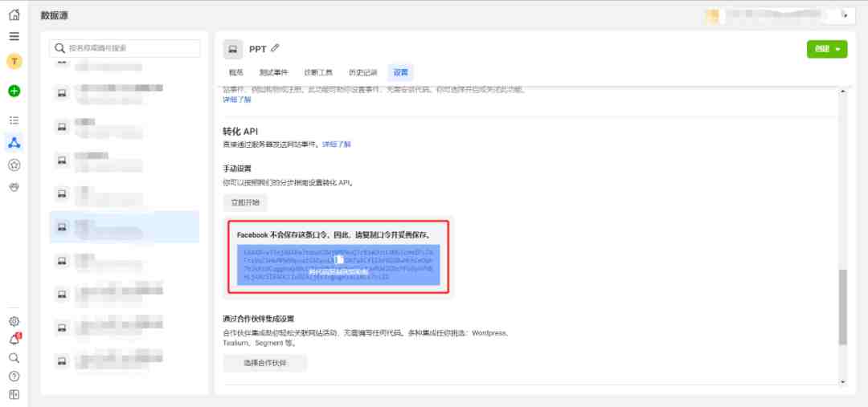
Task: Click the 立即开始 button
Action: point(245,202)
